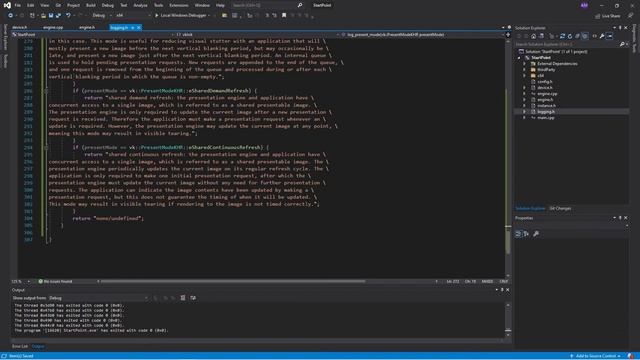Click Clear All icon in Output panel
This screenshot has height=360, width=640.
point(183,298)
